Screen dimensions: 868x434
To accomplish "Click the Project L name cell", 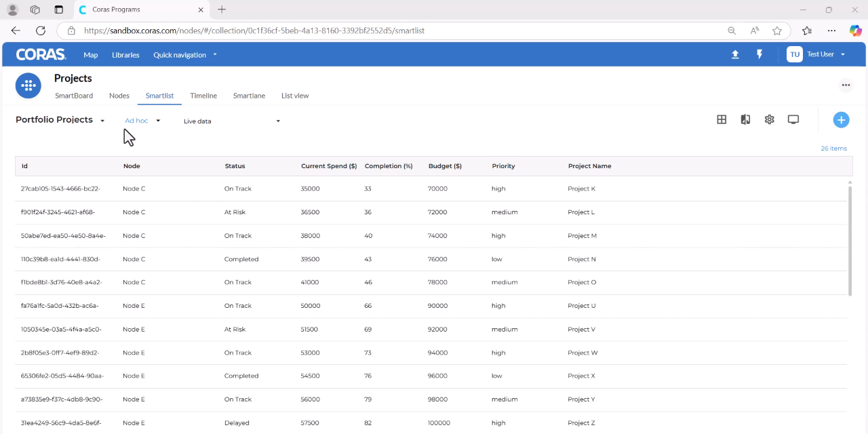I will point(581,212).
